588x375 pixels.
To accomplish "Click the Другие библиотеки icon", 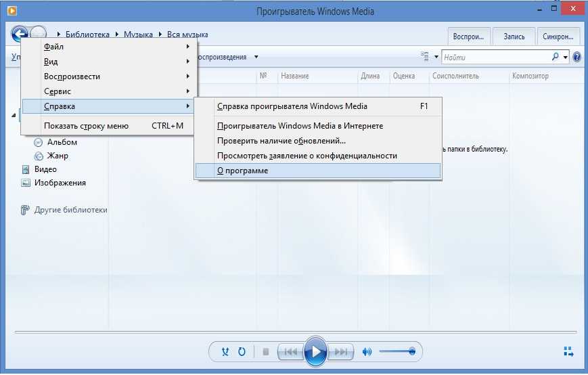I will point(26,210).
